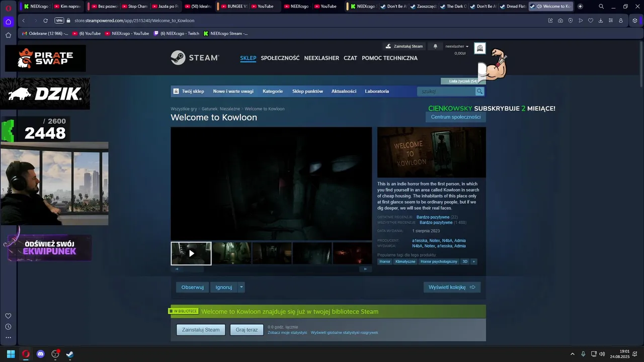Open bookmarks star in Opera sidebar

(8, 35)
